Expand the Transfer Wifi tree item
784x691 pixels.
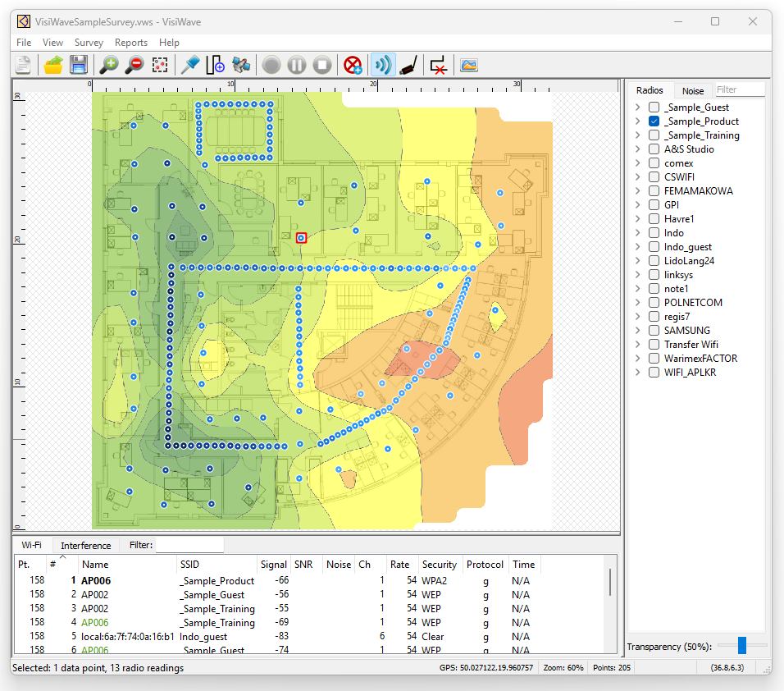click(638, 344)
